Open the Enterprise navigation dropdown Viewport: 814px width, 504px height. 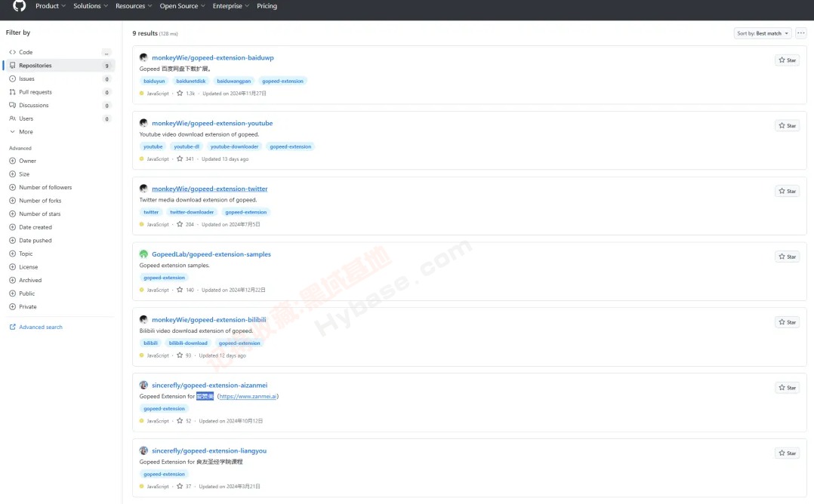(230, 6)
